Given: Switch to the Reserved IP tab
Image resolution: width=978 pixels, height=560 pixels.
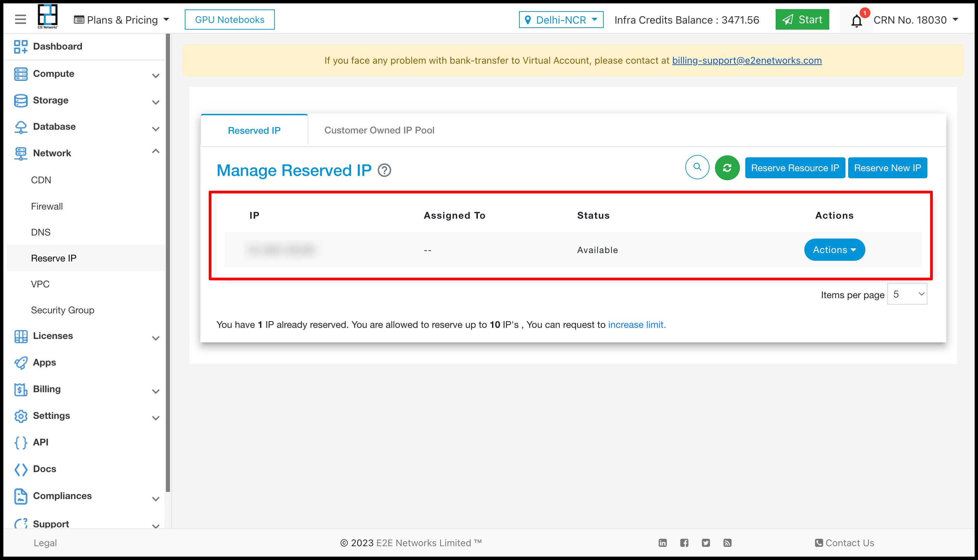Looking at the screenshot, I should point(254,130).
